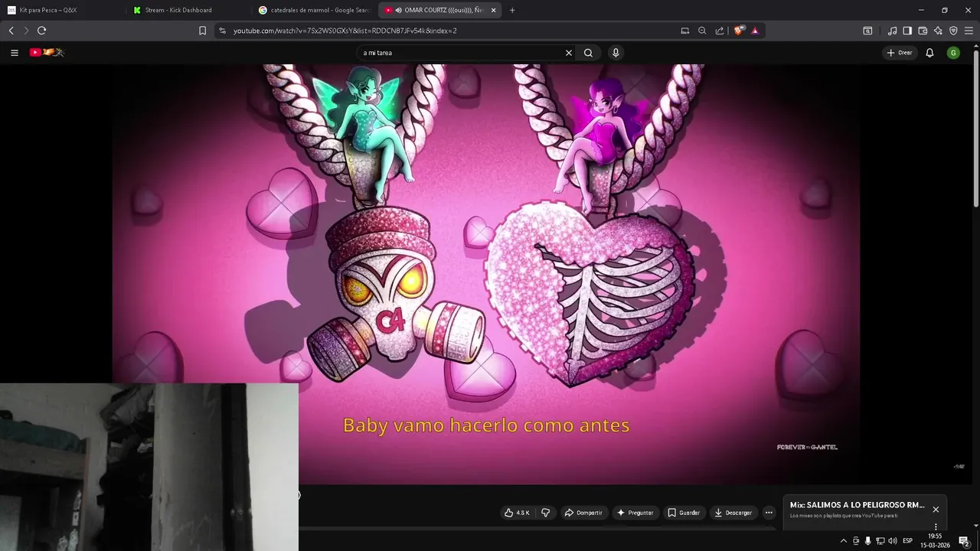Switch to Stream - Kick Dashboard tab
Image resolution: width=980 pixels, height=551 pixels.
point(188,10)
